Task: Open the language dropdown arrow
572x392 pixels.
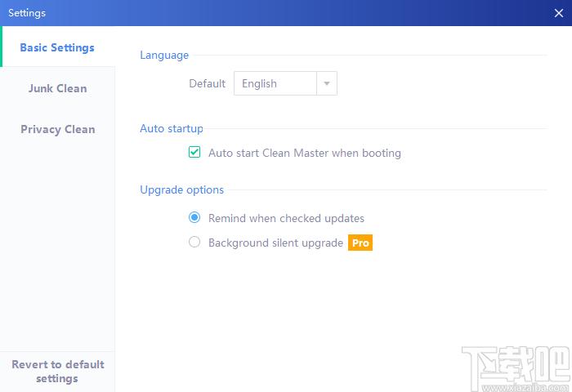Action: [x=327, y=83]
